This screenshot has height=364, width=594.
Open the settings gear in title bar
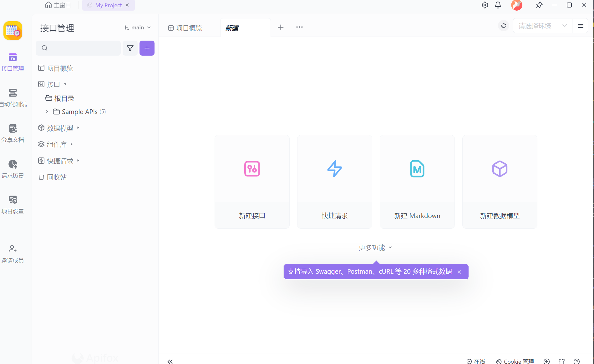485,5
